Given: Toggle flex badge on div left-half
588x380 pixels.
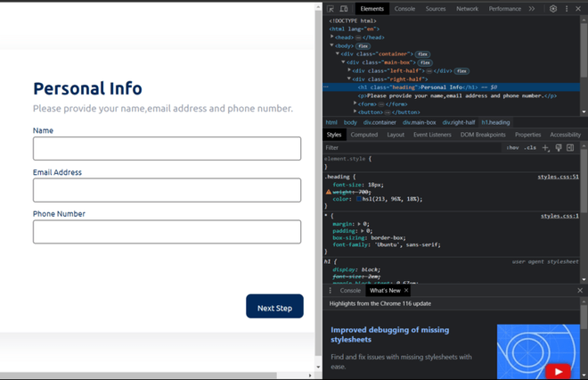Looking at the screenshot, I should [461, 71].
